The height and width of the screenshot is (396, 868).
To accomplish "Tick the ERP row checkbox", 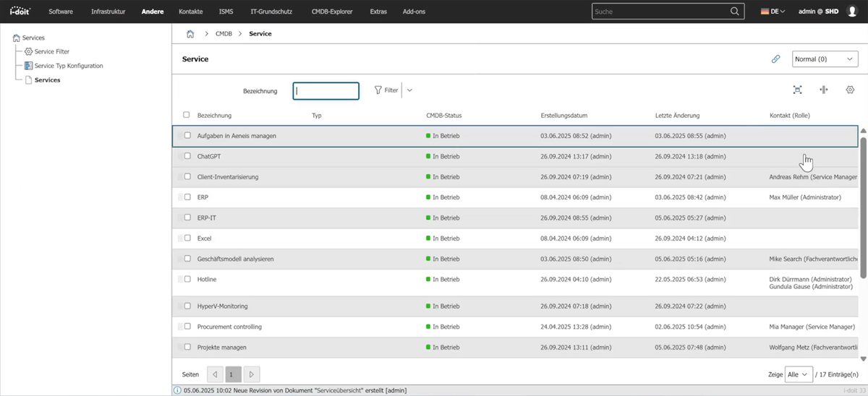I will click(x=187, y=197).
